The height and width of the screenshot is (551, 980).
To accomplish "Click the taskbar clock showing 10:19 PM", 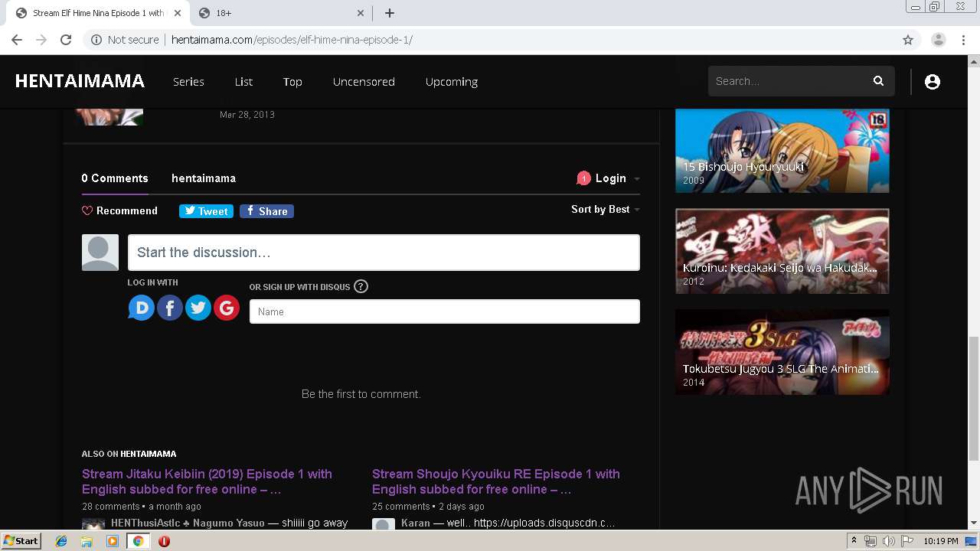I will [x=940, y=541].
